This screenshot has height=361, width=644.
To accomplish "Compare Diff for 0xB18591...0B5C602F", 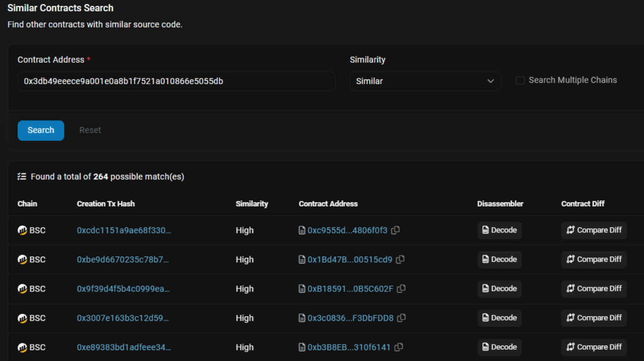I will [x=594, y=289].
